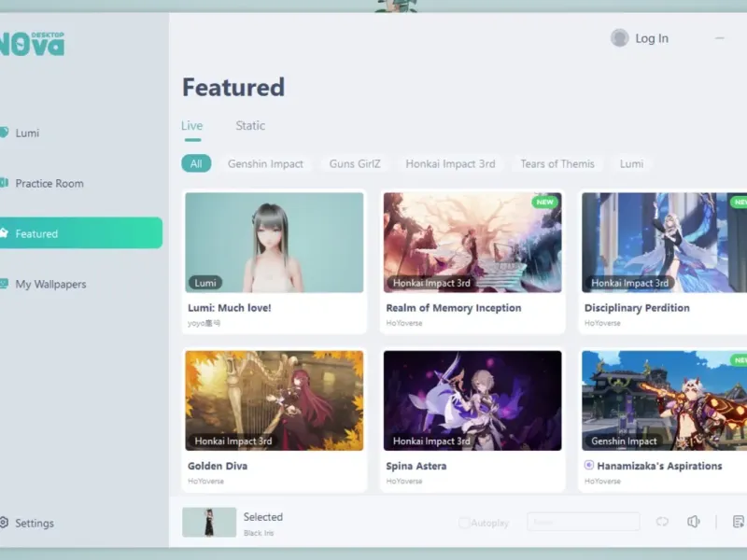
Task: Open the Lumi: Much love! wallpaper thumbnail
Action: 275,243
